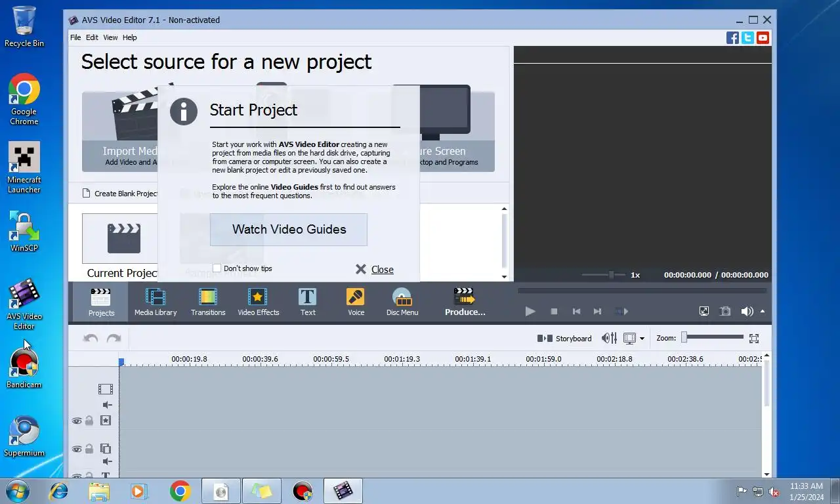840x504 pixels.
Task: Select WinSCP desktop shortcut
Action: pos(24,232)
